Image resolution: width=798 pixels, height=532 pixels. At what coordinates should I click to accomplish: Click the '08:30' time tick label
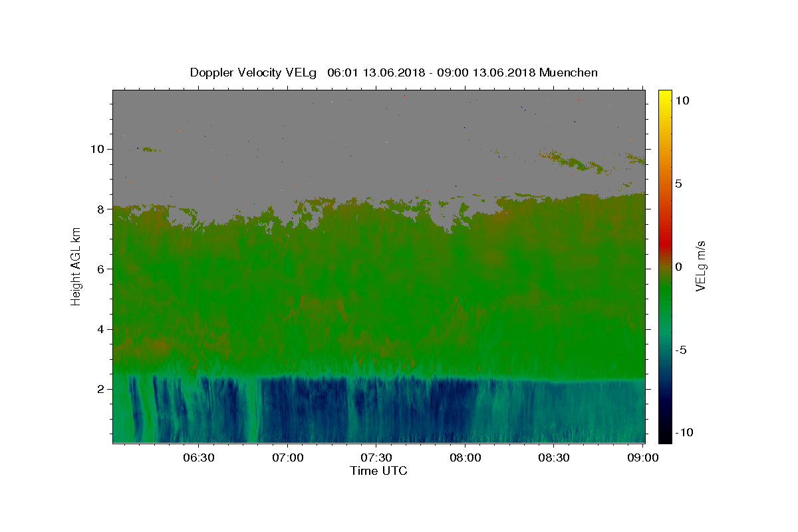[x=553, y=458]
